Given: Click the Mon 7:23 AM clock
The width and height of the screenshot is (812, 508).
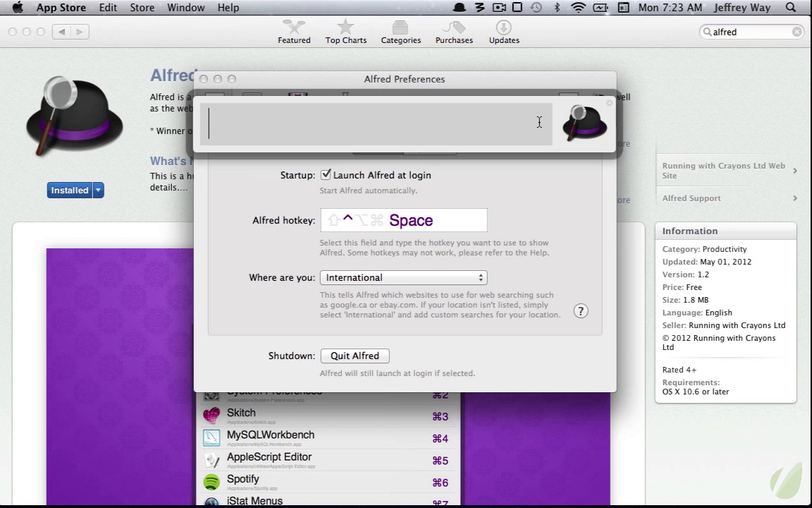Looking at the screenshot, I should point(670,7).
